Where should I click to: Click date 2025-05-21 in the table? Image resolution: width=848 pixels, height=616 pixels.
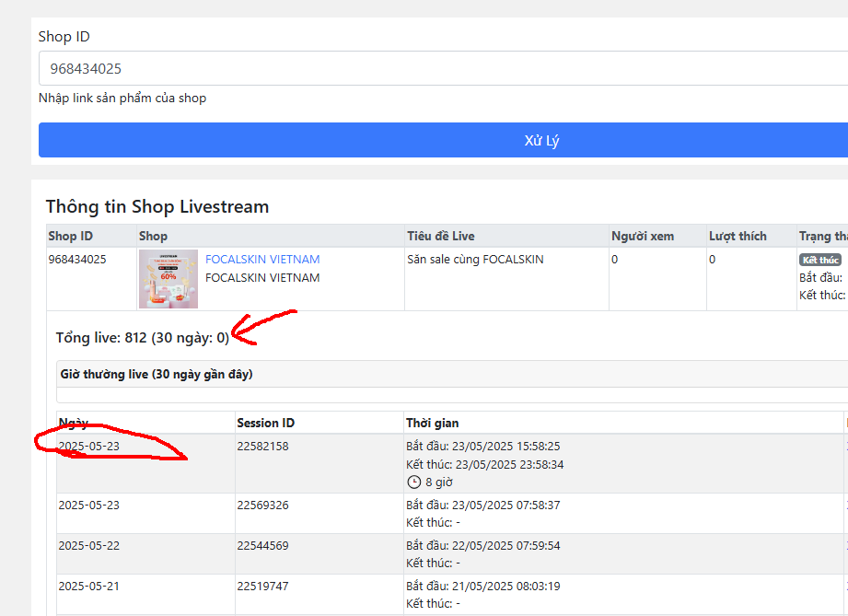tap(88, 587)
